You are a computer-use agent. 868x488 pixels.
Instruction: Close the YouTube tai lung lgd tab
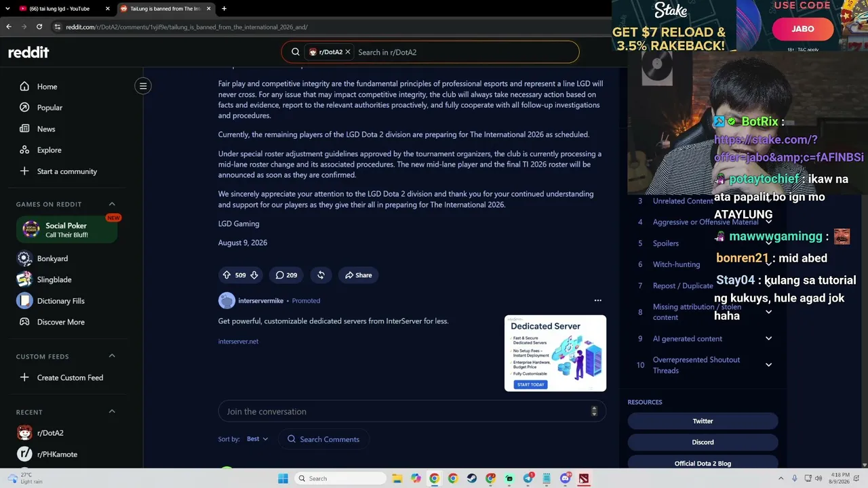107,9
